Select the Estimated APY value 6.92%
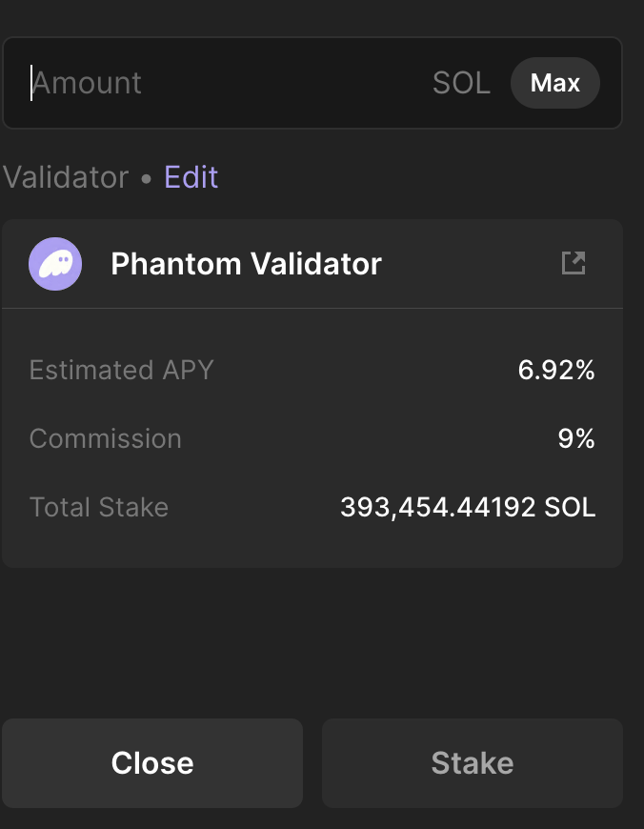644x829 pixels. coord(559,370)
